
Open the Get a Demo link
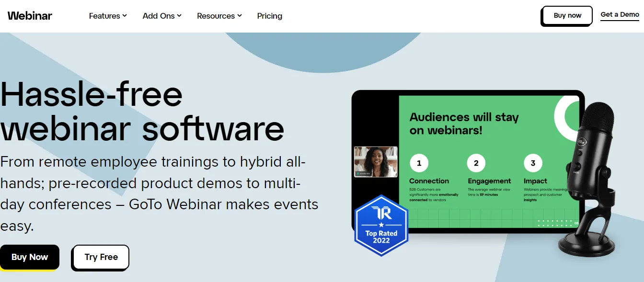(x=620, y=15)
